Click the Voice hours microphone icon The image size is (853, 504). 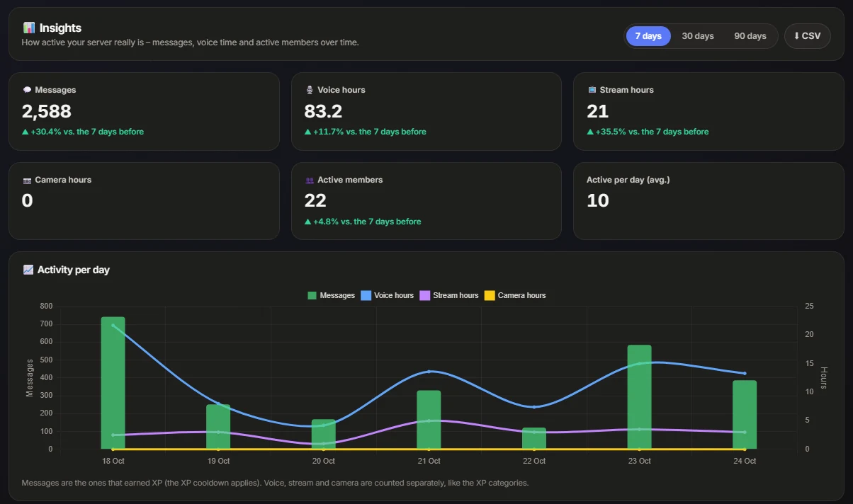[x=310, y=90]
